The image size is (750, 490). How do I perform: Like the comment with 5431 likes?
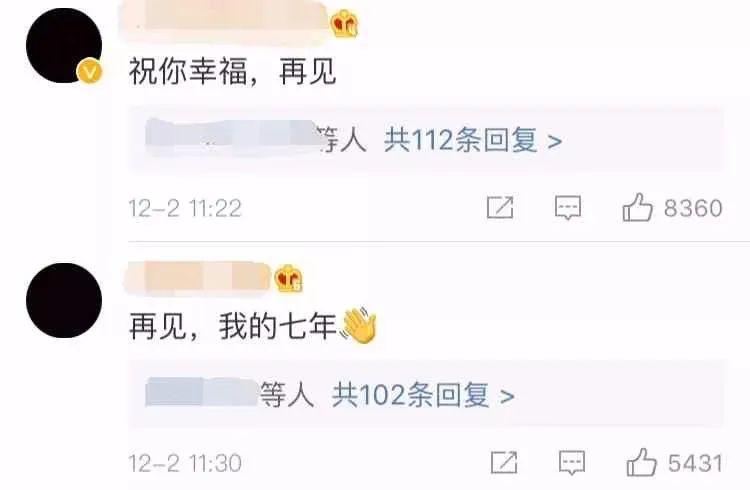point(641,462)
